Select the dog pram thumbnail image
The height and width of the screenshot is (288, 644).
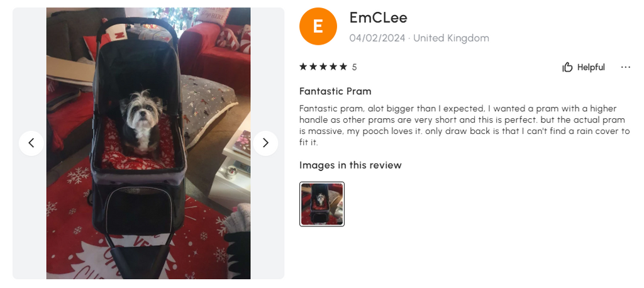[x=322, y=204]
